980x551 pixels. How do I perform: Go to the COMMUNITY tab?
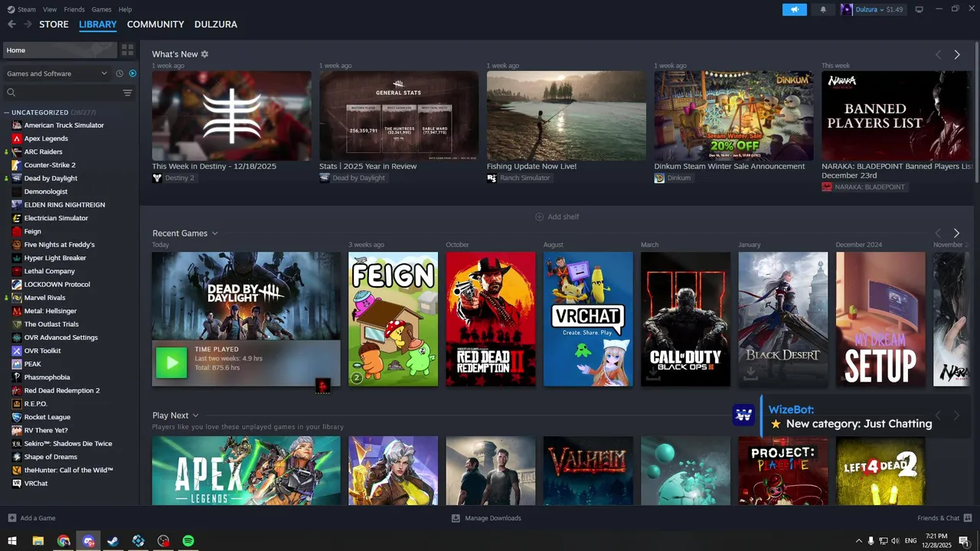coord(155,24)
